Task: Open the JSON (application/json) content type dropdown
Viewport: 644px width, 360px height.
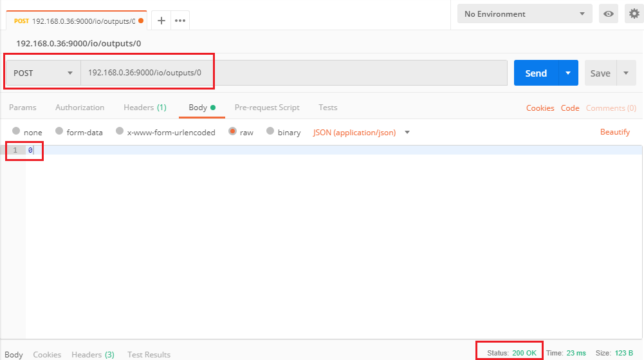Action: coord(362,132)
